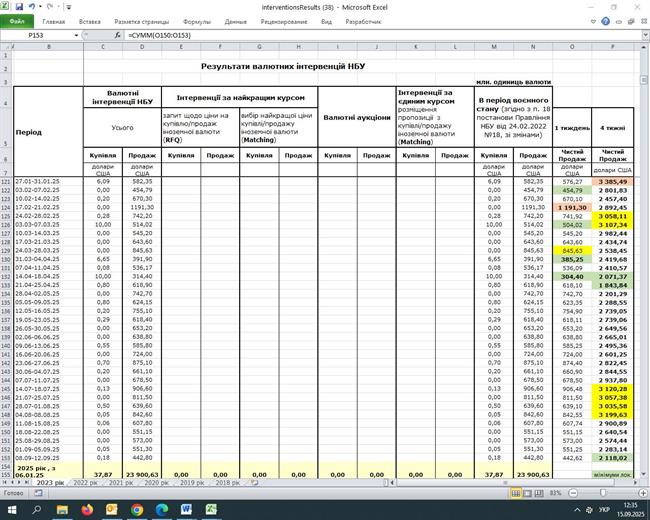Click the horizontal scrollbar left arrow
This screenshot has height=520, width=650.
[x=392, y=483]
